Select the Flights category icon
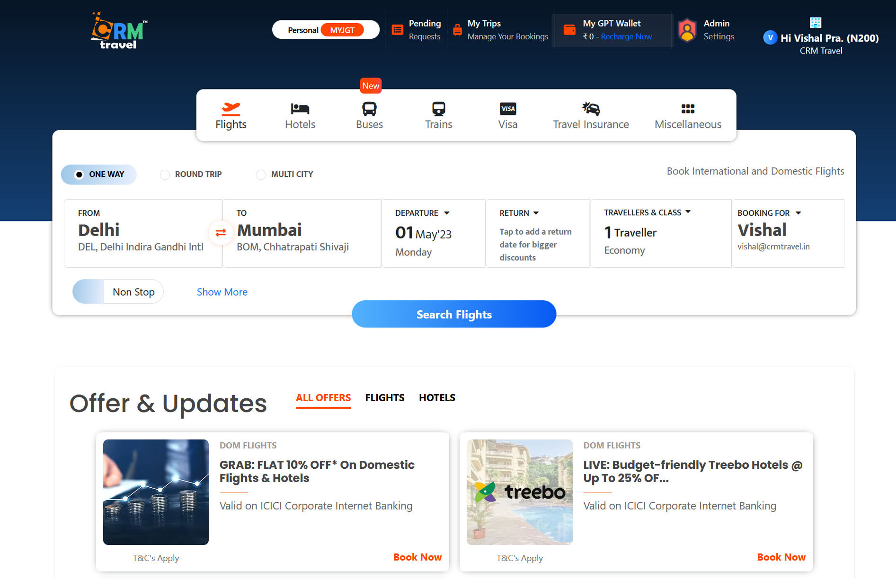The height and width of the screenshot is (588, 896). pyautogui.click(x=231, y=114)
